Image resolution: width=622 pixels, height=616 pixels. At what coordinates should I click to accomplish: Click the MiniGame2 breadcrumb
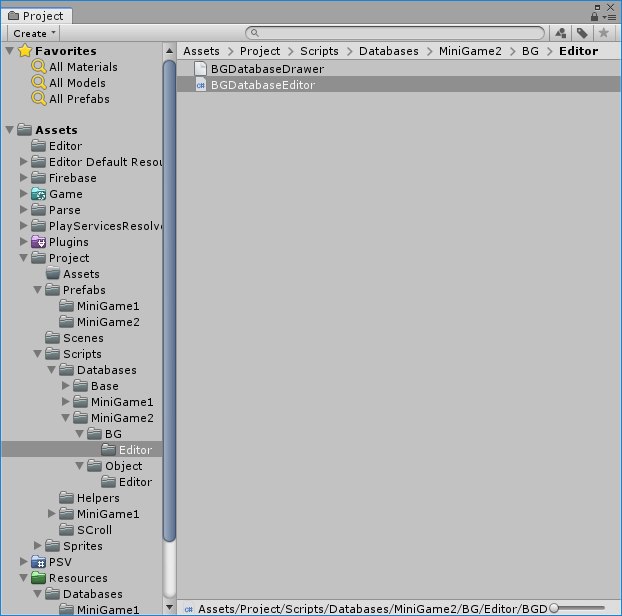(x=470, y=51)
